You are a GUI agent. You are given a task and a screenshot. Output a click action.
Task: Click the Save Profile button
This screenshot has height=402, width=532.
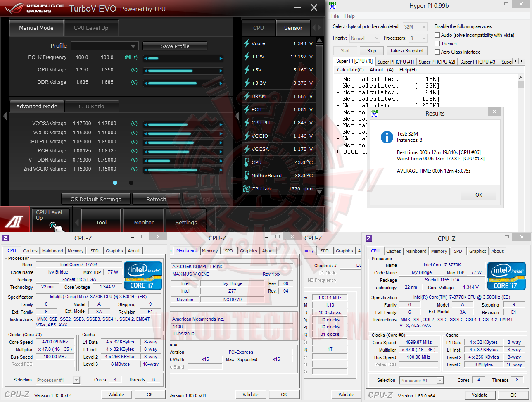[175, 46]
